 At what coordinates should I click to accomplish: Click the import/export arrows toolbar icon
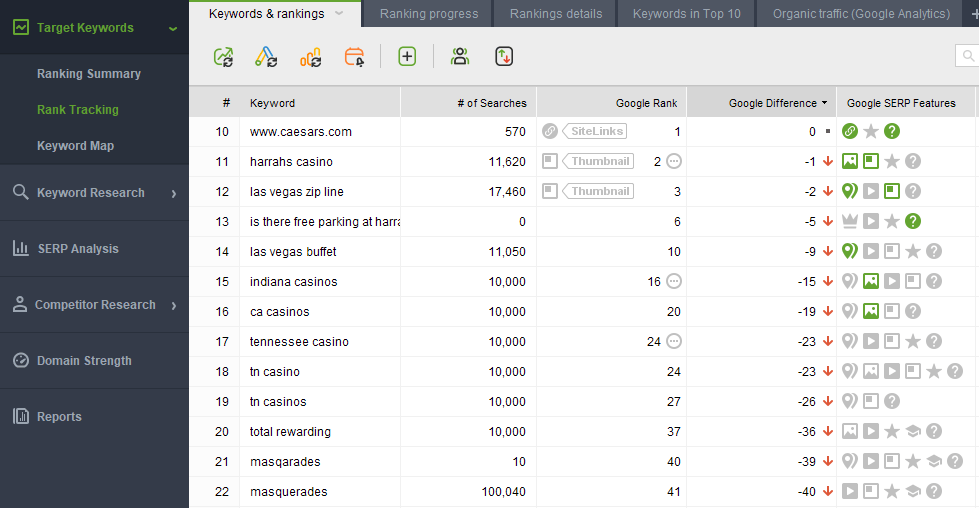coord(504,57)
